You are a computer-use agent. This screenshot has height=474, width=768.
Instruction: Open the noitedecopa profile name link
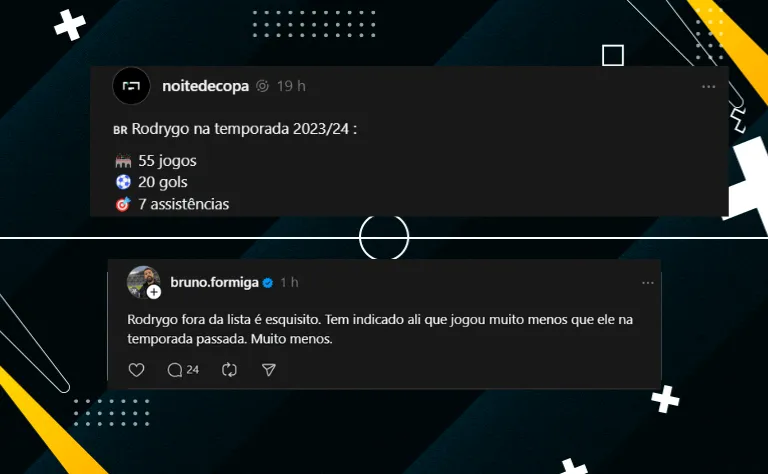pos(205,86)
